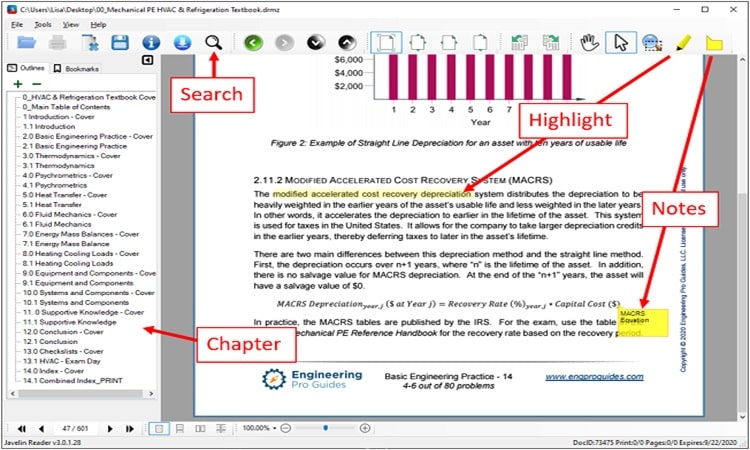Select the arrow pointer selection tool
The width and height of the screenshot is (750, 450).
[620, 43]
